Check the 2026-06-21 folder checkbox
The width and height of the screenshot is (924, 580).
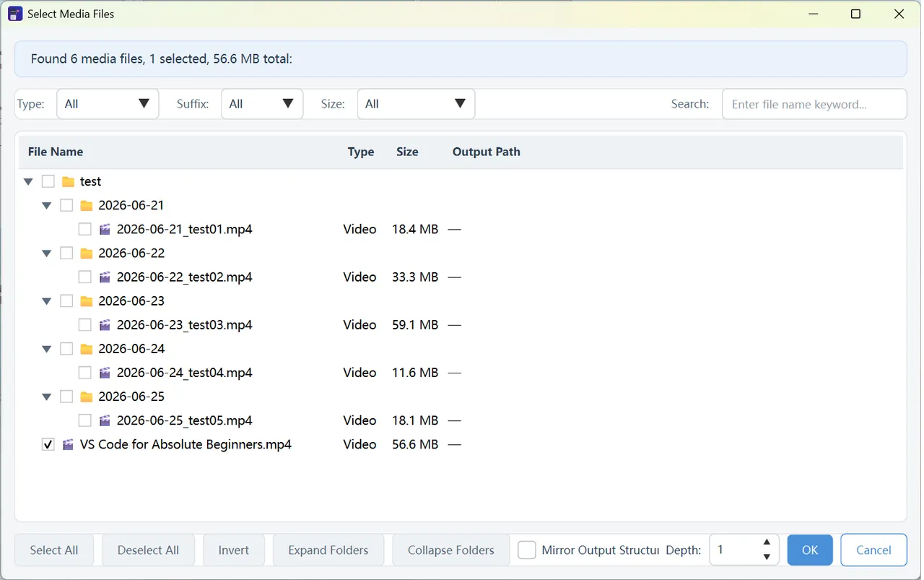click(x=66, y=205)
